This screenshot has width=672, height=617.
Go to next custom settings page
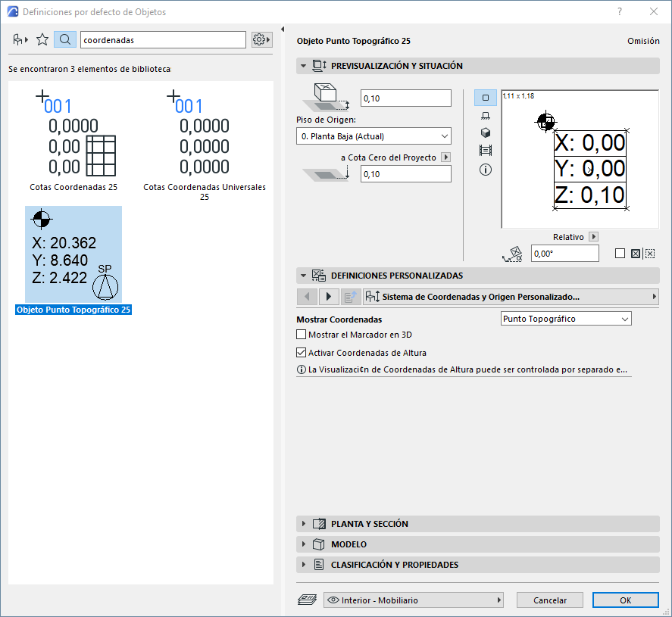point(329,297)
